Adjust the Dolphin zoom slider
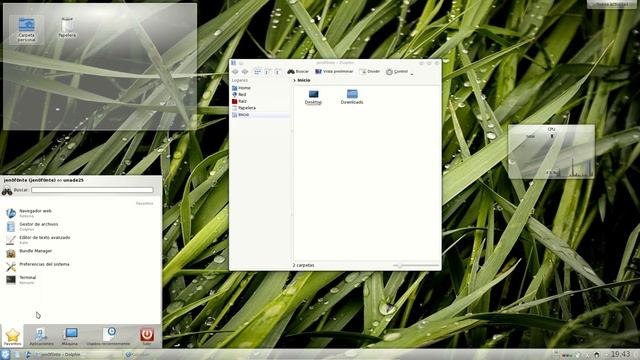The image size is (640, 360). [x=416, y=266]
